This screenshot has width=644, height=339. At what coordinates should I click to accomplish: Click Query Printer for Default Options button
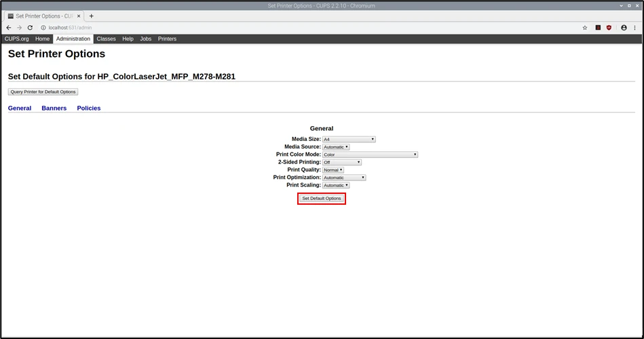click(x=43, y=92)
